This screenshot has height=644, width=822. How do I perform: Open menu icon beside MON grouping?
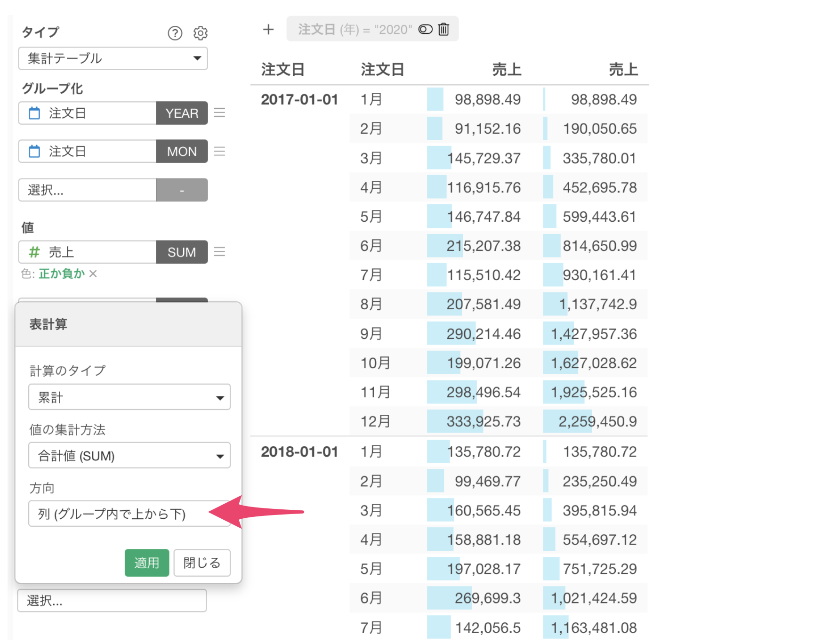219,151
